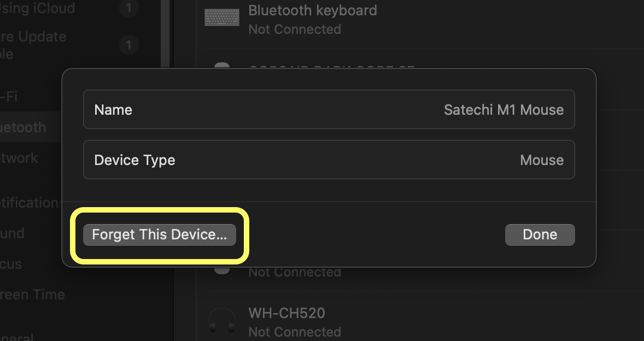Select the Name field showing Satechi M1 Mouse
This screenshot has width=644, height=341.
(329, 109)
